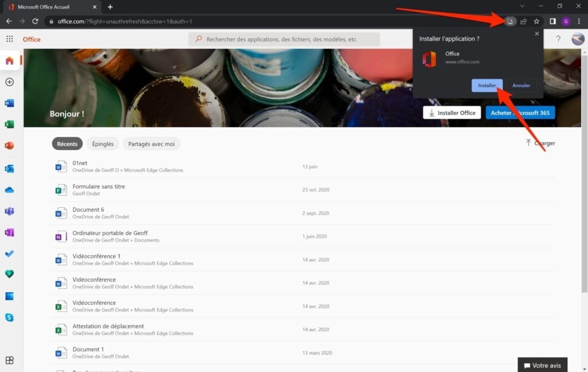The image size is (588, 372).
Task: Open Vidéoconférence 1 document
Action: [96, 256]
